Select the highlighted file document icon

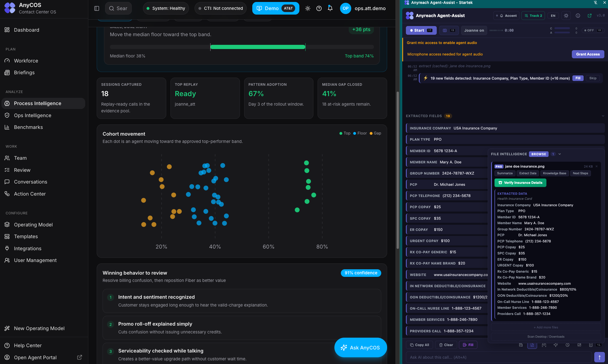pyautogui.click(x=532, y=345)
